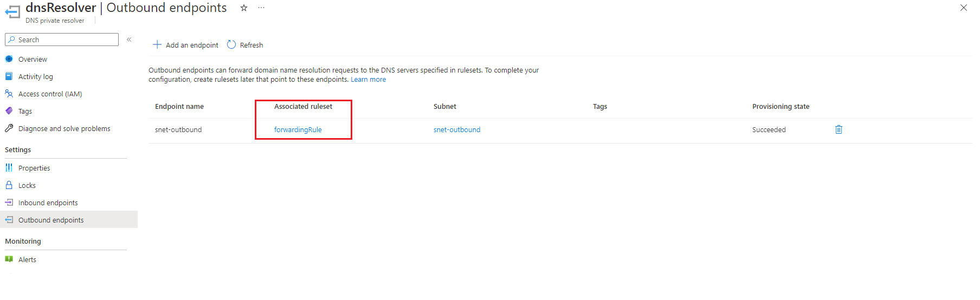Image resolution: width=980 pixels, height=300 pixels.
Task: Close the Outbound endpoints blade
Action: click(x=964, y=8)
